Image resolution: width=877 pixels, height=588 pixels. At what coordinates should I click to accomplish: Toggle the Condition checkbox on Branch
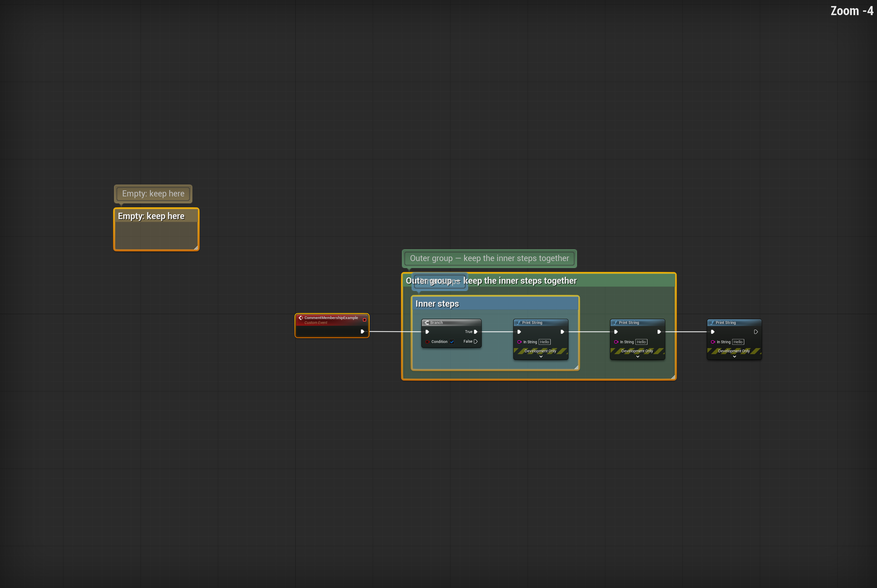click(452, 342)
